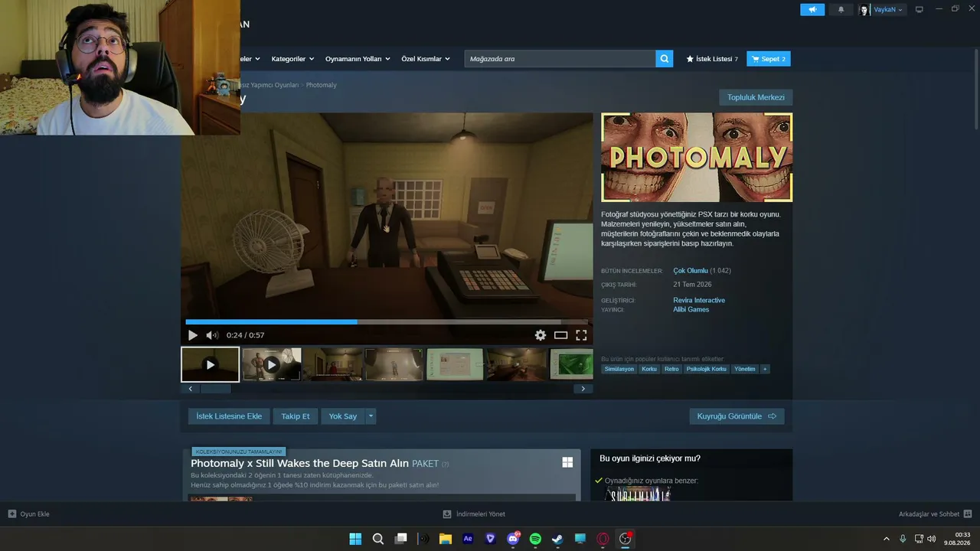Select the Psikolojik Korku tag

click(x=707, y=369)
